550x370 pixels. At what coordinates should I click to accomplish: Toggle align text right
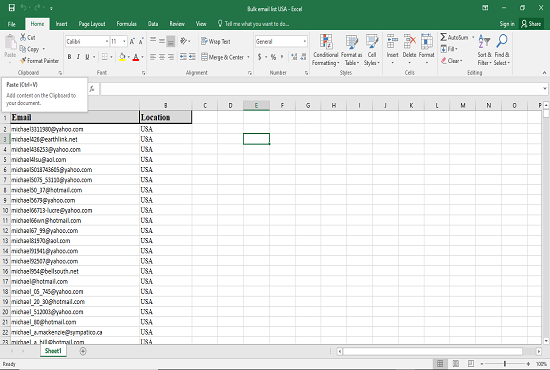(170, 57)
